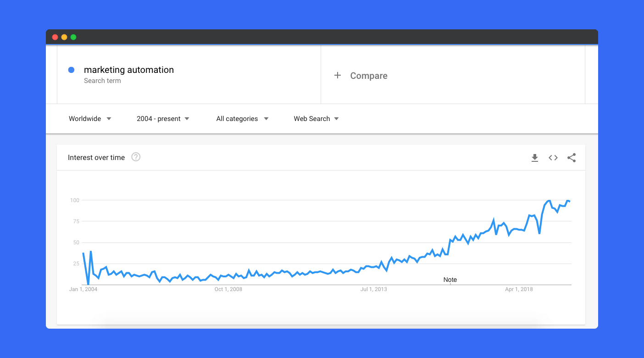Screen dimensions: 644x358
Task: Click the plus icon next to Compare
Action: pyautogui.click(x=338, y=75)
